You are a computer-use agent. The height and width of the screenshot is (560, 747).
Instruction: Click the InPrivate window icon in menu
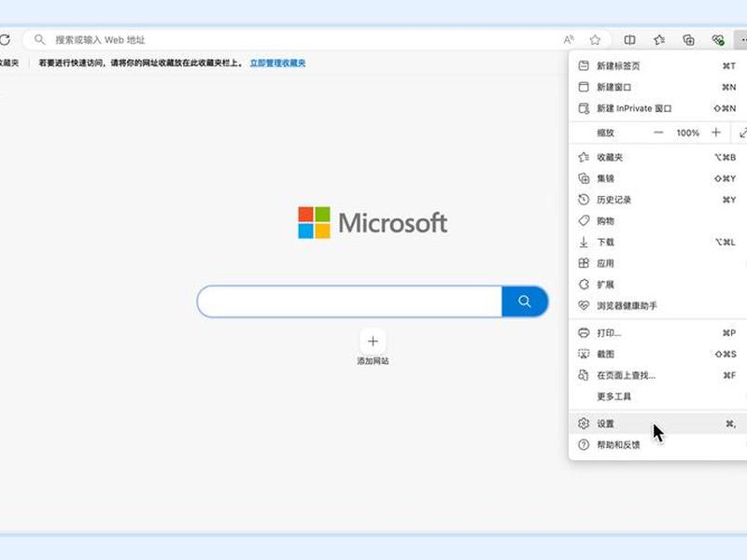pyautogui.click(x=584, y=108)
